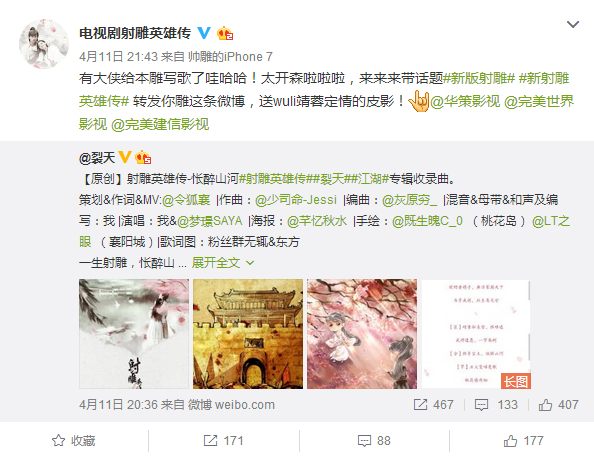The height and width of the screenshot is (457, 594).
Task: Like this post showing 177 likes
Action: [x=524, y=441]
